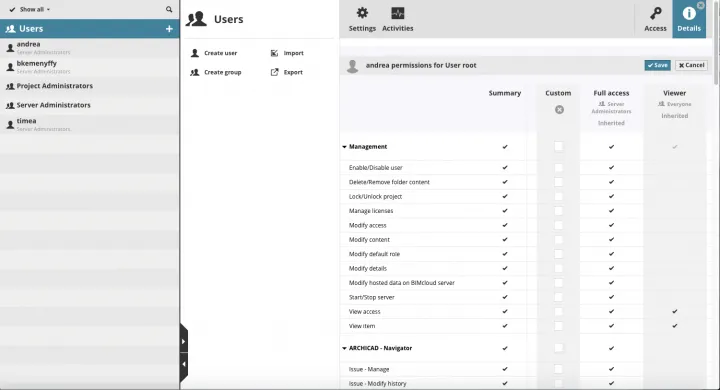Select user andrea in list
This screenshot has width=720, height=390.
[x=90, y=48]
